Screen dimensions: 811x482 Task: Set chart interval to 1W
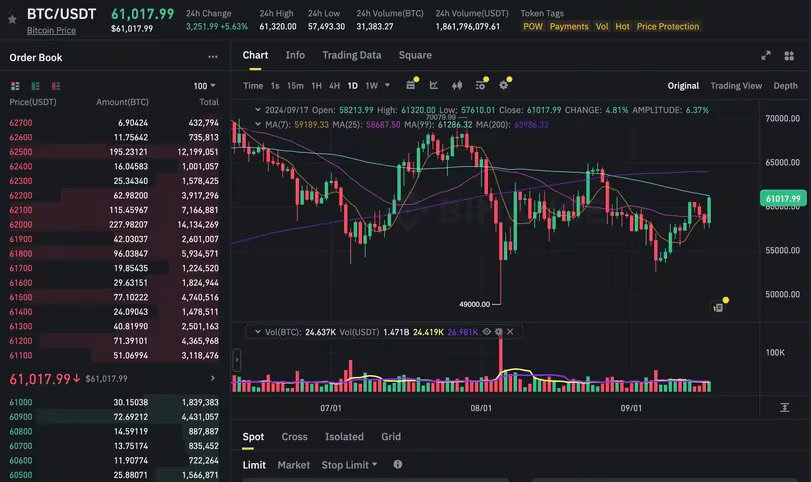372,86
